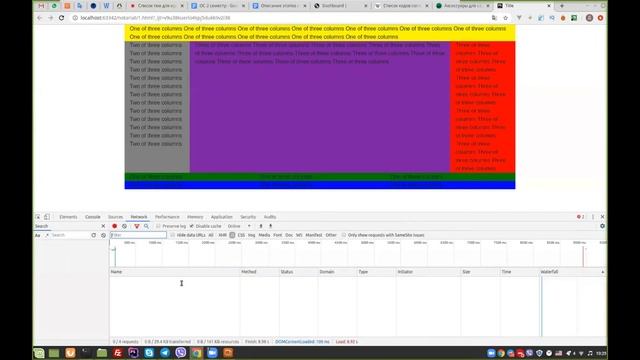Screen dimensions: 640x360
Task: Toggle the Disable cache checkbox
Action: click(191, 226)
